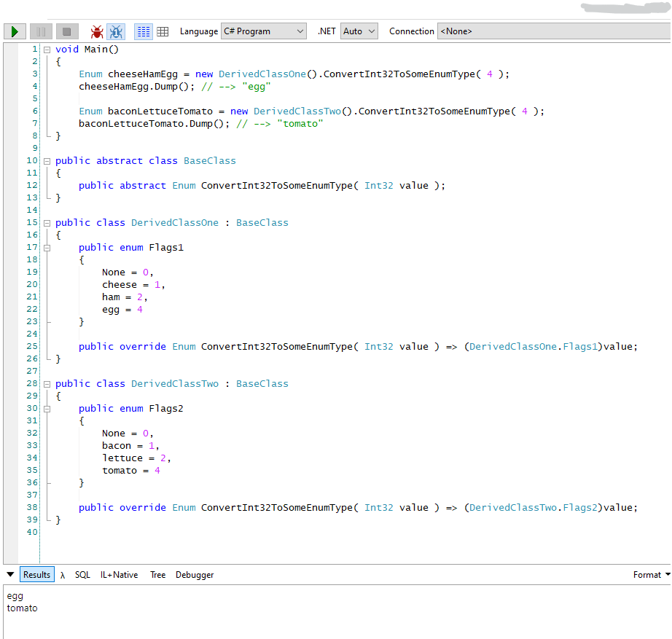Click the abstract ConvertInt32ToSomeEnumType declaration on line 12
This screenshot has height=639, width=672.
coord(262,186)
